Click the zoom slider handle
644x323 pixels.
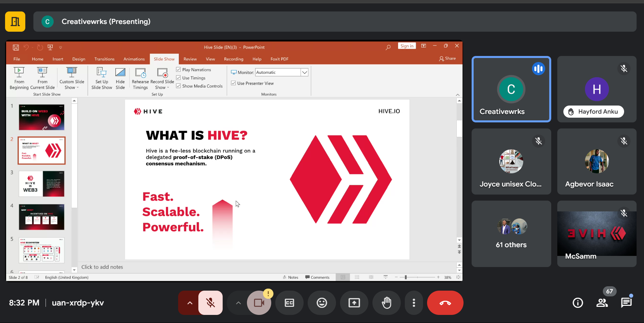coord(406,277)
